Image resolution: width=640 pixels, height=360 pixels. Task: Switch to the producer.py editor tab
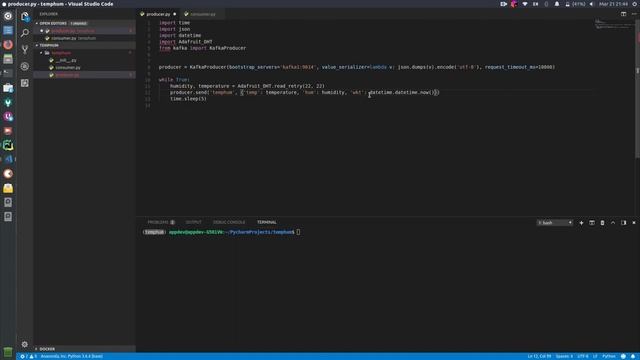click(x=158, y=14)
